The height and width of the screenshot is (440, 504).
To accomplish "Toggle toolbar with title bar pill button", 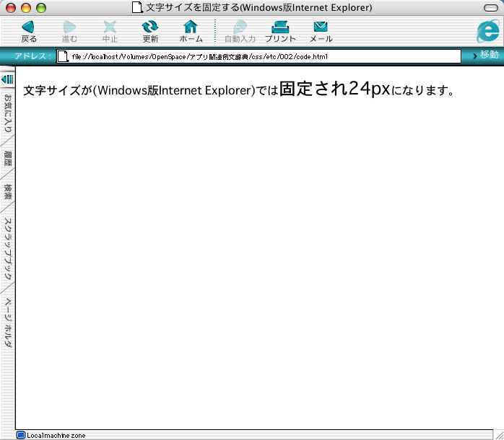I will pos(490,8).
